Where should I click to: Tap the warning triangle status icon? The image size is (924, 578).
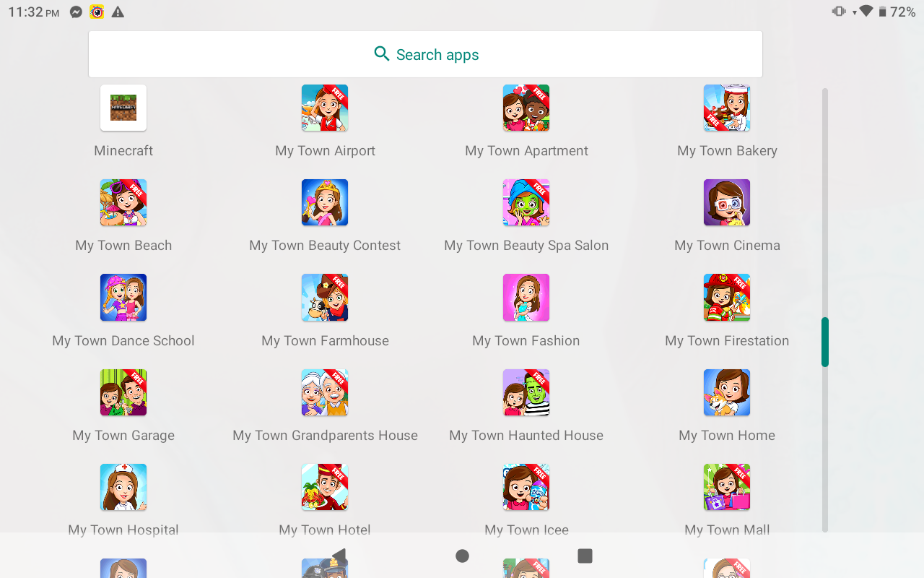point(118,12)
